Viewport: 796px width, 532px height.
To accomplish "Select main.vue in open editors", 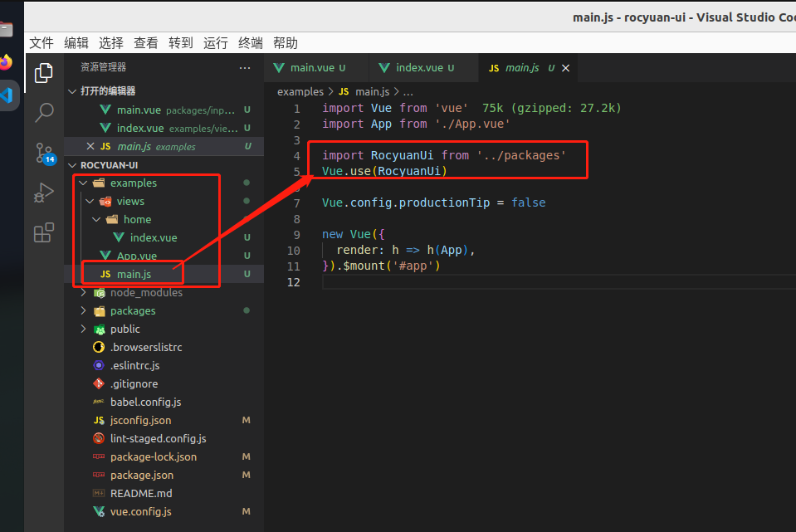I will tap(164, 110).
